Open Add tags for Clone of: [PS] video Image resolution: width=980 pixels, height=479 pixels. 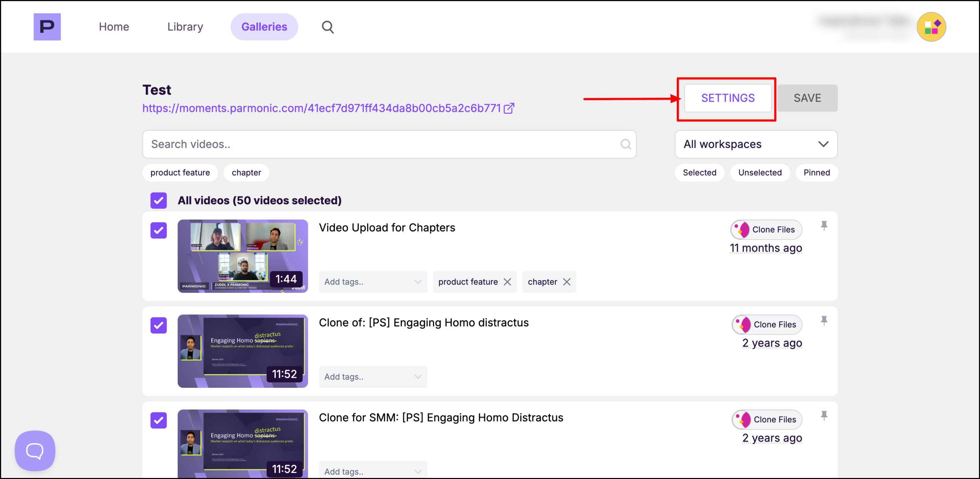tap(373, 377)
